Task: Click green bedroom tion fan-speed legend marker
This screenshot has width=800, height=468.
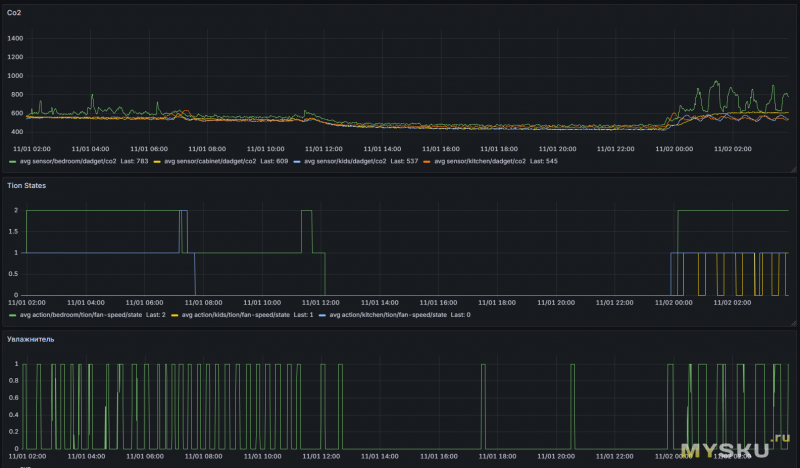Action: tap(12, 315)
